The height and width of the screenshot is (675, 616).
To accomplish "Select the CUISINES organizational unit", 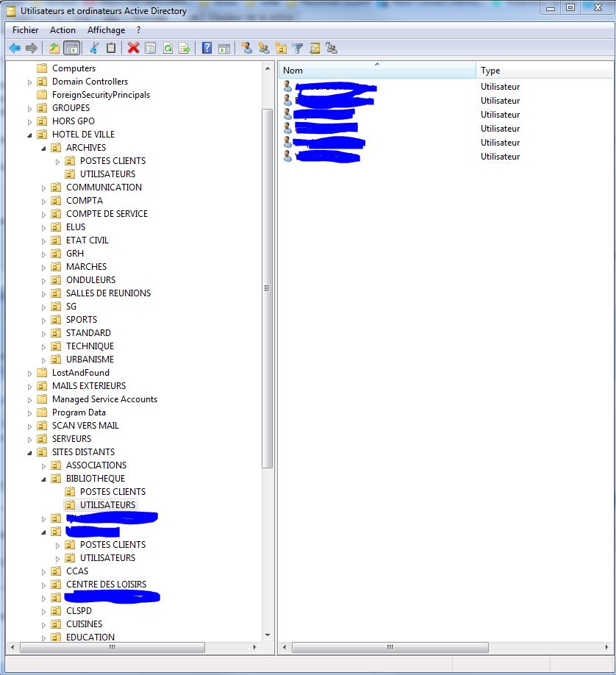I will 84,624.
